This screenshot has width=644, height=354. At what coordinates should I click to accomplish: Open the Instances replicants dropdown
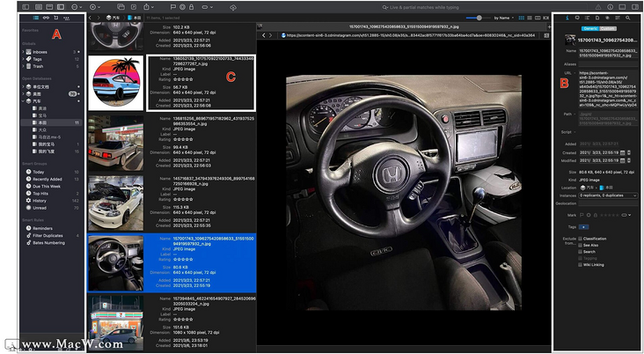608,195
